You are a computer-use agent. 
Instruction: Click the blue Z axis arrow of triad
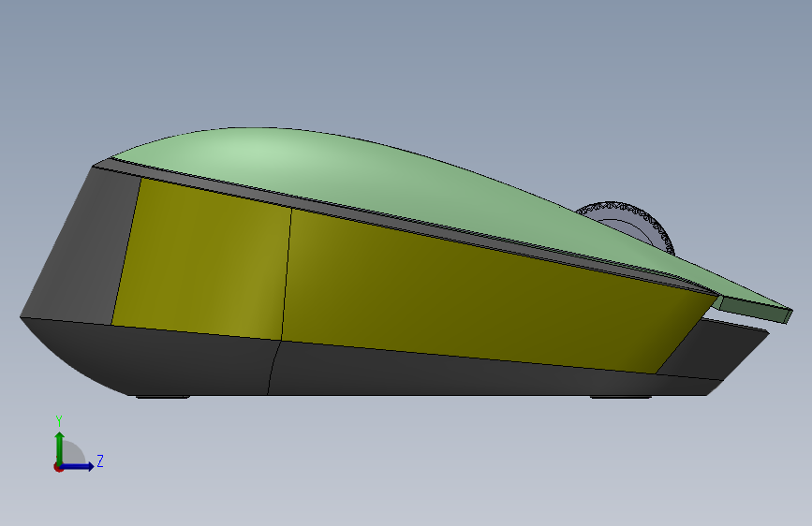[78, 466]
